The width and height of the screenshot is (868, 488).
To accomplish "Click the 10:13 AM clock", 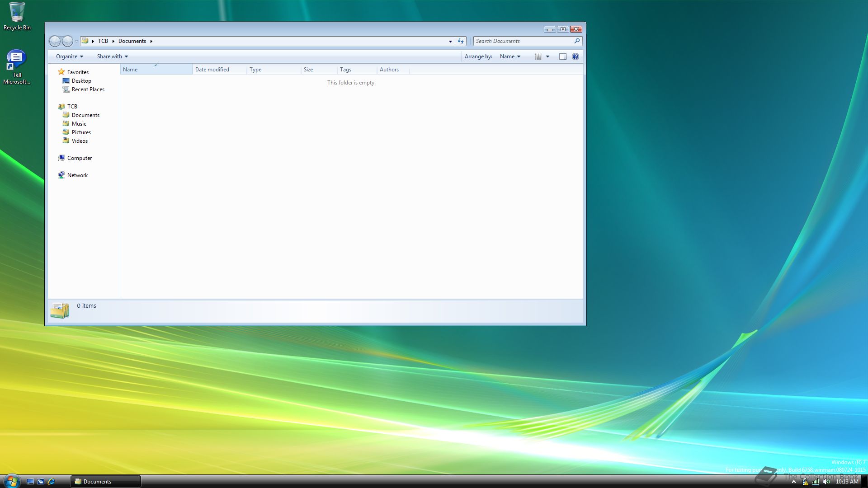I will pos(847,482).
